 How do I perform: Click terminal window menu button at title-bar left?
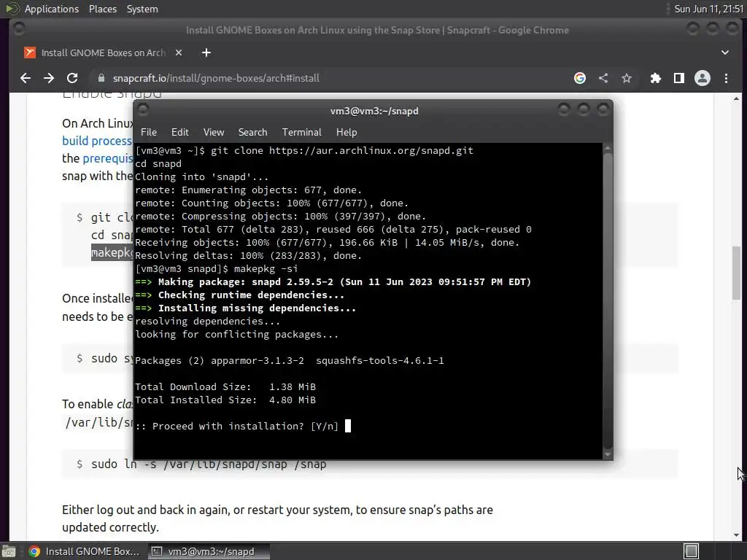click(143, 110)
